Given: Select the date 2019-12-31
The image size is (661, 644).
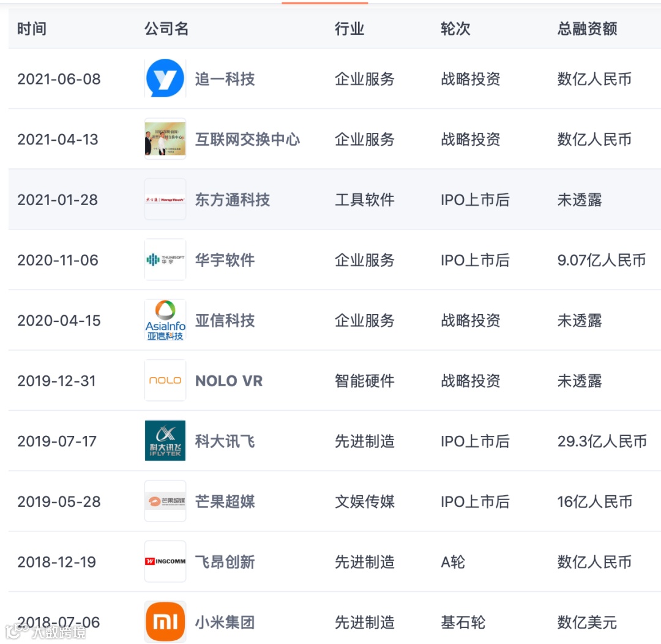Looking at the screenshot, I should pyautogui.click(x=57, y=381).
